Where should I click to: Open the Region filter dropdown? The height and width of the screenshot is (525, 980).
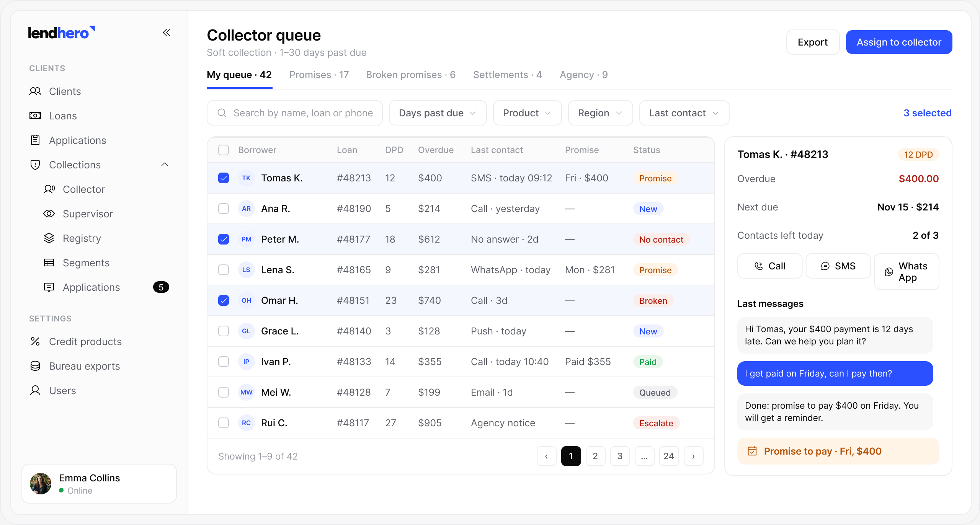click(x=600, y=113)
